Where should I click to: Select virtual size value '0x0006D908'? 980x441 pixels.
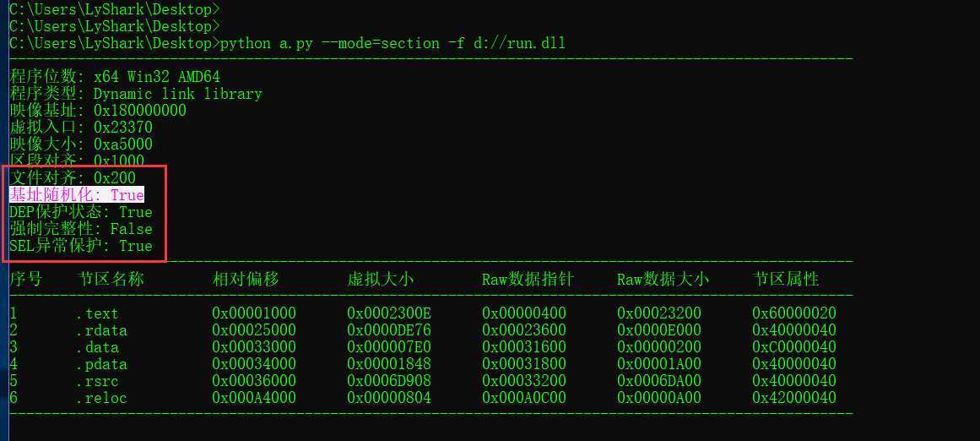pos(389,381)
